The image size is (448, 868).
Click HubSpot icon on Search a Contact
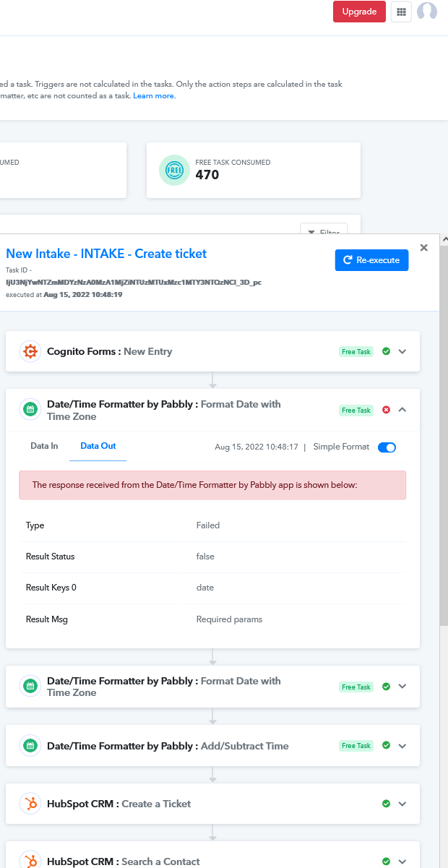[x=30, y=861]
